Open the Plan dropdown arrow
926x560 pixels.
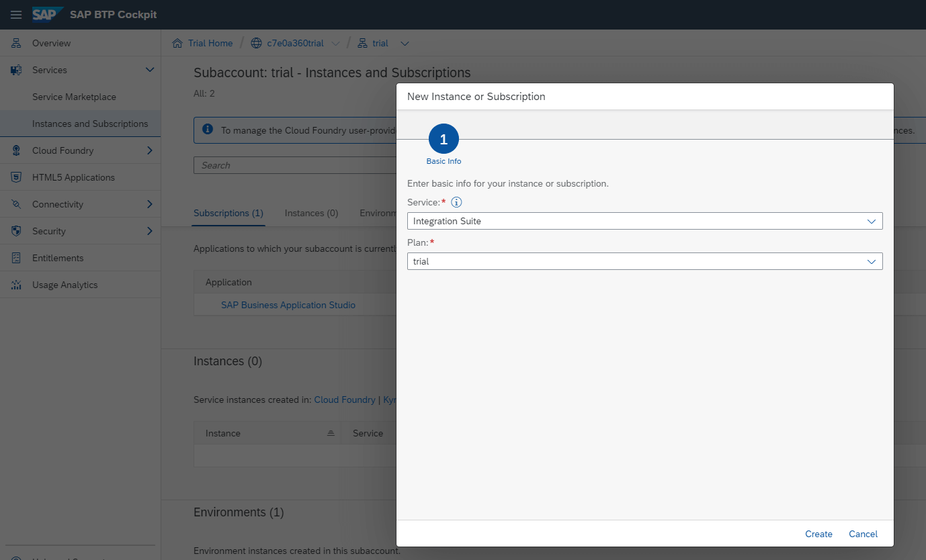pos(872,261)
